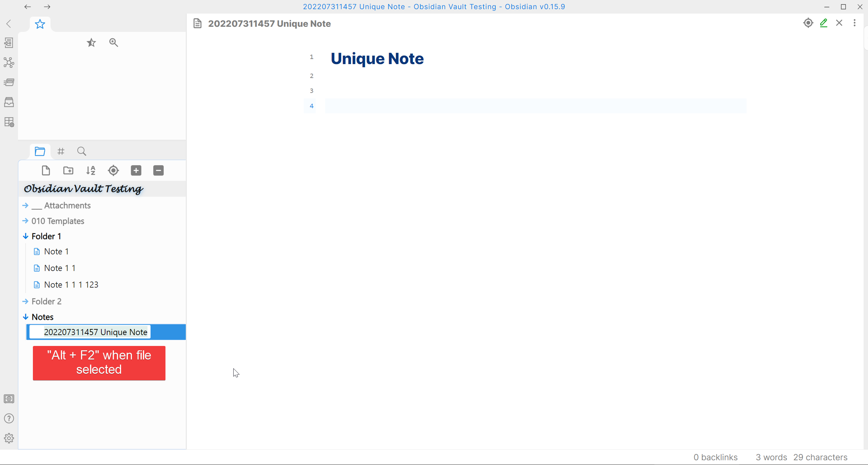
Task: Click the 0 backlinks status bar item
Action: pos(715,457)
